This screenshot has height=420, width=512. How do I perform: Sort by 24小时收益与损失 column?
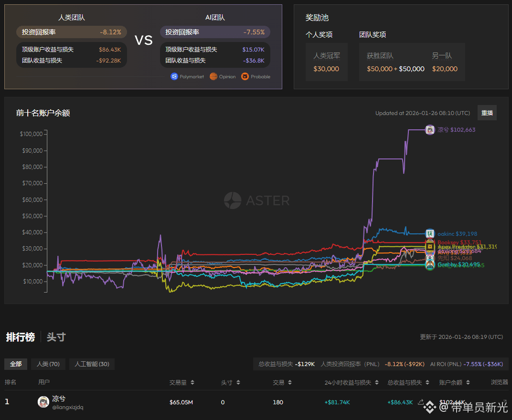(x=376, y=382)
